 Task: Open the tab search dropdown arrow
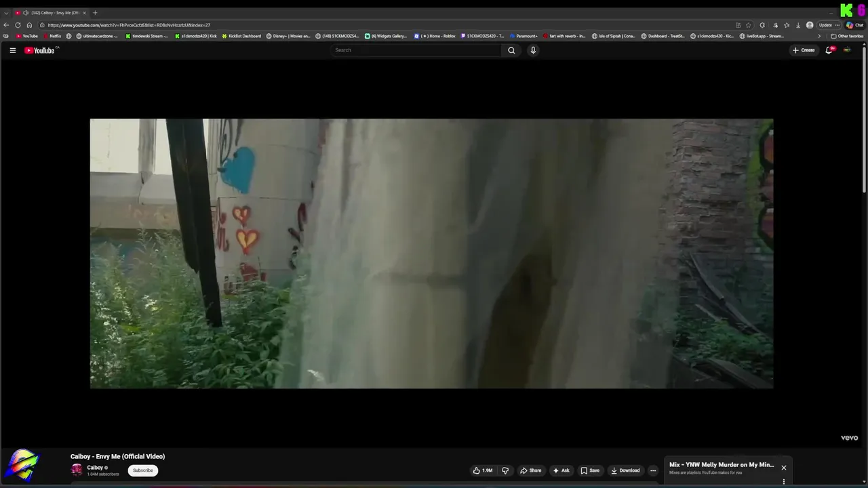click(6, 13)
